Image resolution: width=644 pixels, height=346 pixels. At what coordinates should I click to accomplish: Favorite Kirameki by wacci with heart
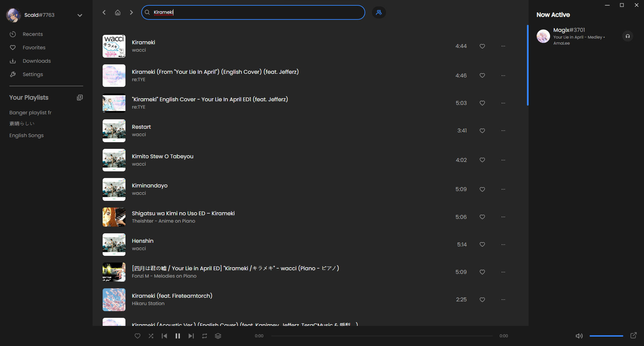482,46
